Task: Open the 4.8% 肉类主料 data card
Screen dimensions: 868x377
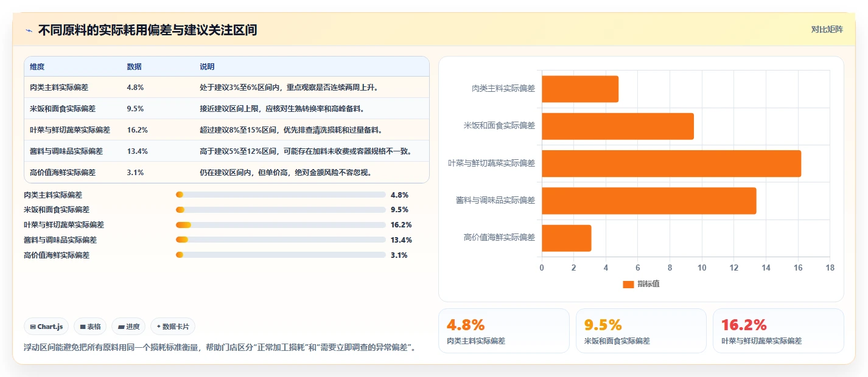Action: (504, 331)
